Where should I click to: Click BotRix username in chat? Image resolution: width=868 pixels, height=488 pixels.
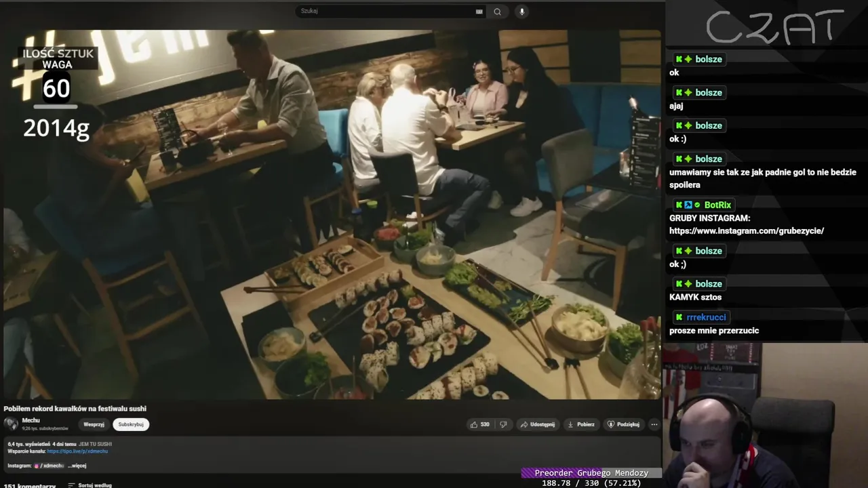tap(717, 205)
